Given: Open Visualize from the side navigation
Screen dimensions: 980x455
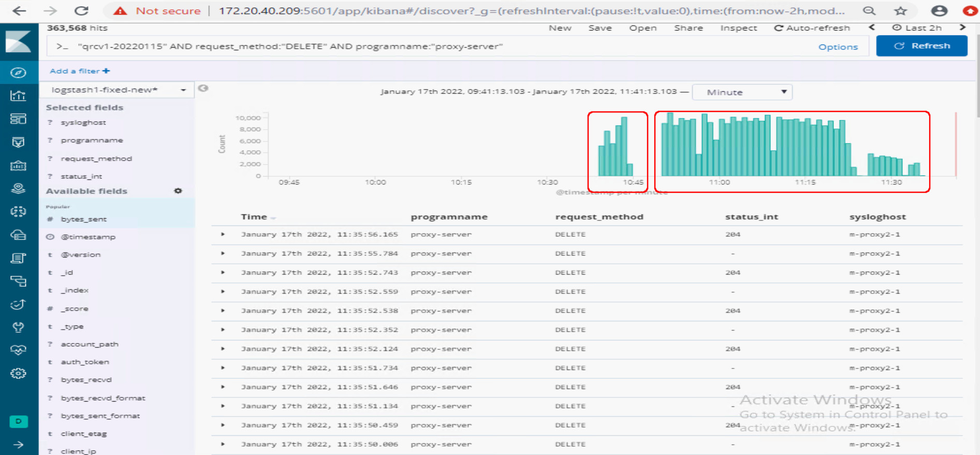Looking at the screenshot, I should coord(18,95).
